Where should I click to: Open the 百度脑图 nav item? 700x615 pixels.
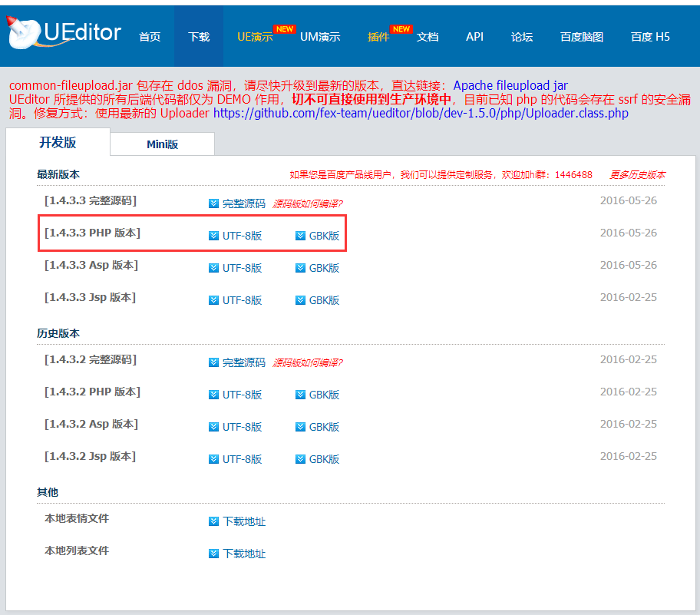tap(582, 37)
